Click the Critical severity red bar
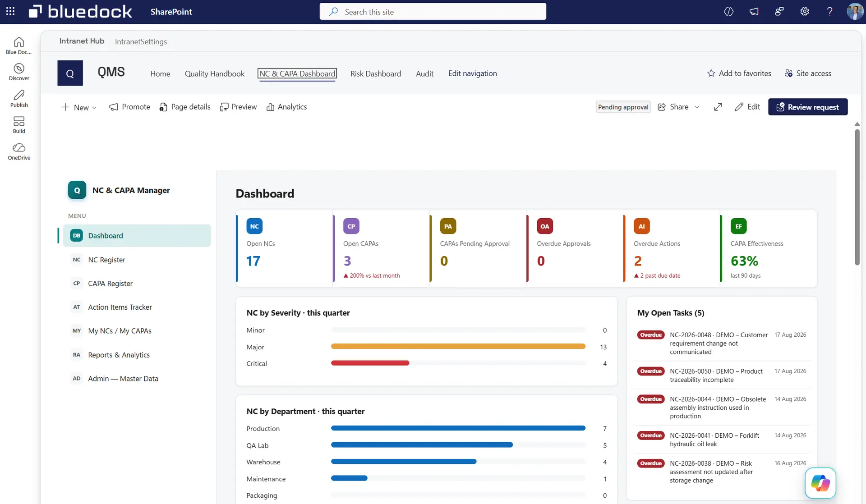Screen dimensions: 866x504 [370, 363]
